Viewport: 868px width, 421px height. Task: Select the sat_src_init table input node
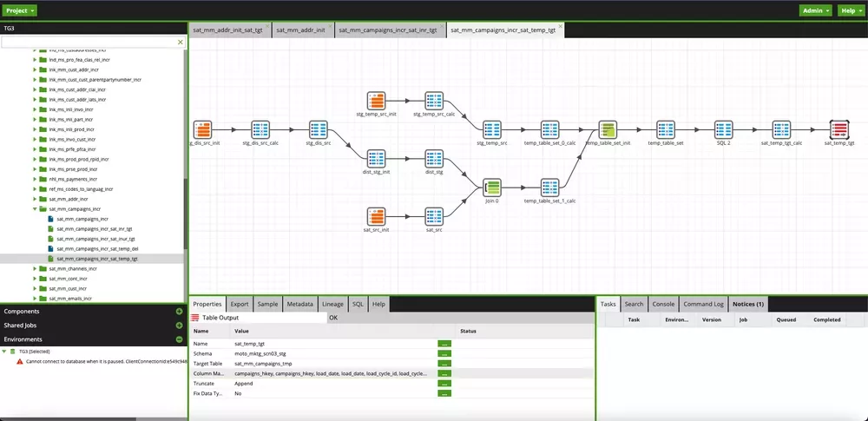coord(376,217)
